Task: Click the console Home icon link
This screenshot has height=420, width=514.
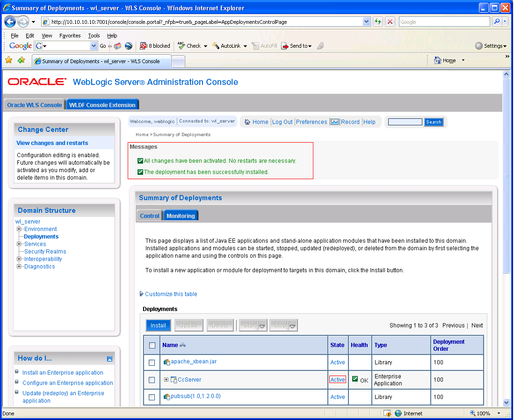Action: pos(247,122)
